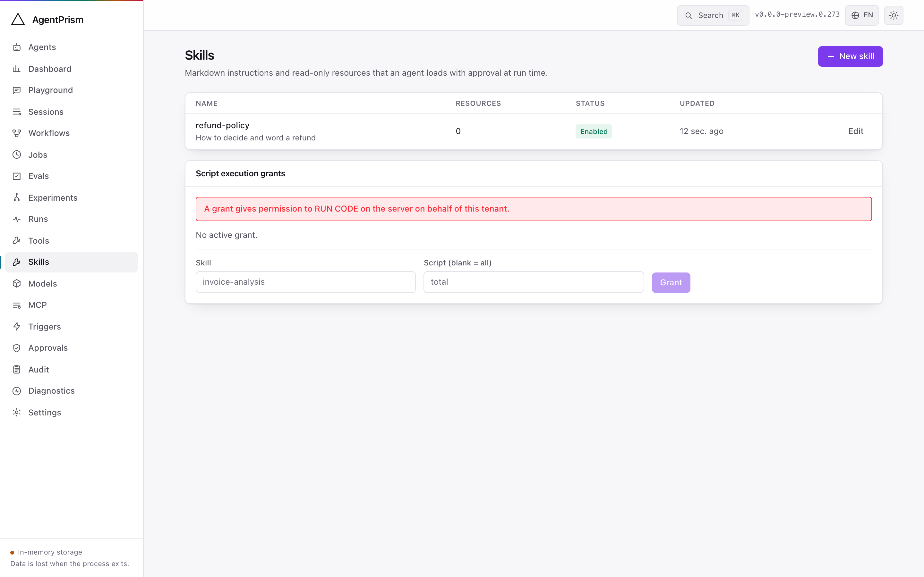Focus the Script (blank = all) field
Screen dimensions: 924x577
coord(534,282)
